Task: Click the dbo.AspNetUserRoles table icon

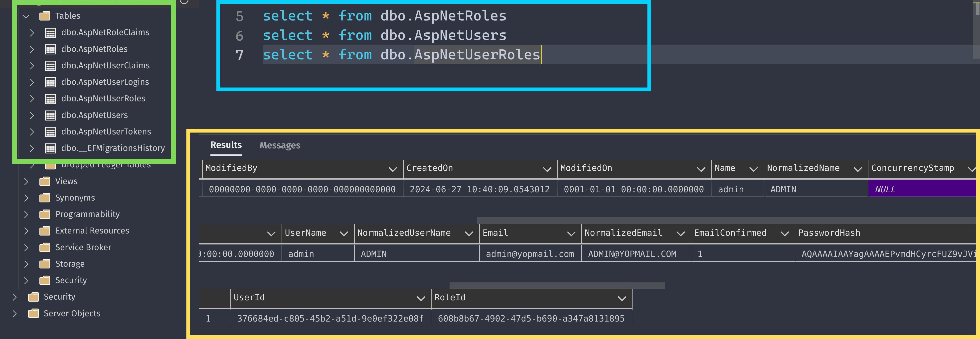Action: [x=50, y=99]
